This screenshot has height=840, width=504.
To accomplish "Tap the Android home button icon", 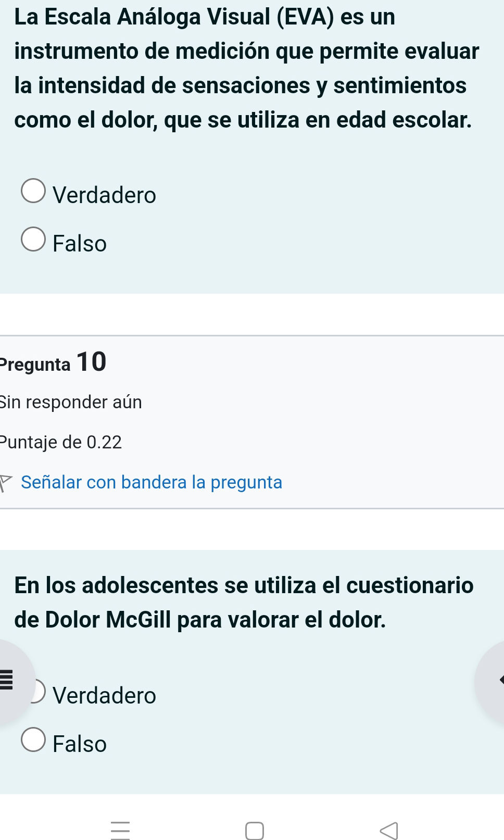I will coord(255,831).
